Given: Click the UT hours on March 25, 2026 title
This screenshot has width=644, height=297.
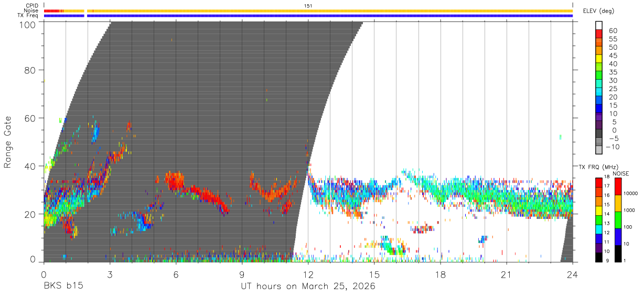Looking at the screenshot, I should coord(308,287).
